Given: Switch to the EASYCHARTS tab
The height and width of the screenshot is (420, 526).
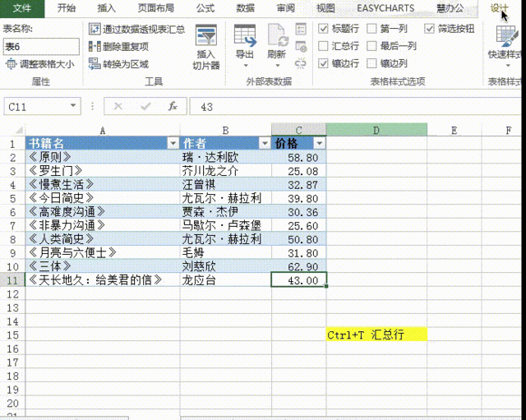Looking at the screenshot, I should click(385, 8).
